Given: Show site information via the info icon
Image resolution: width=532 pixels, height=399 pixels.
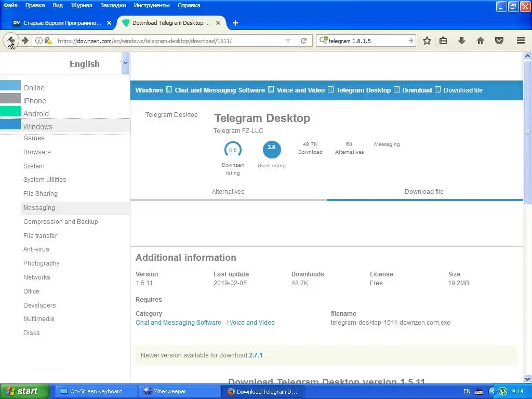Looking at the screenshot, I should pos(38,41).
